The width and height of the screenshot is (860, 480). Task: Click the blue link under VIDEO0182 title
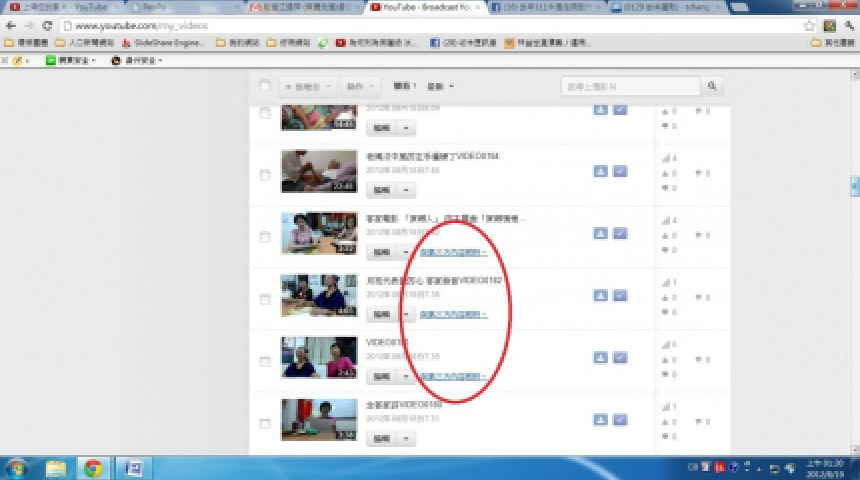coord(453,314)
